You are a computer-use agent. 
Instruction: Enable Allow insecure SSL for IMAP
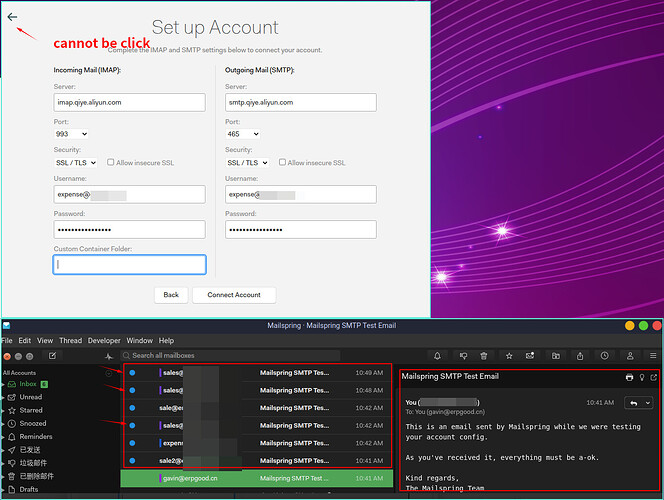click(111, 162)
